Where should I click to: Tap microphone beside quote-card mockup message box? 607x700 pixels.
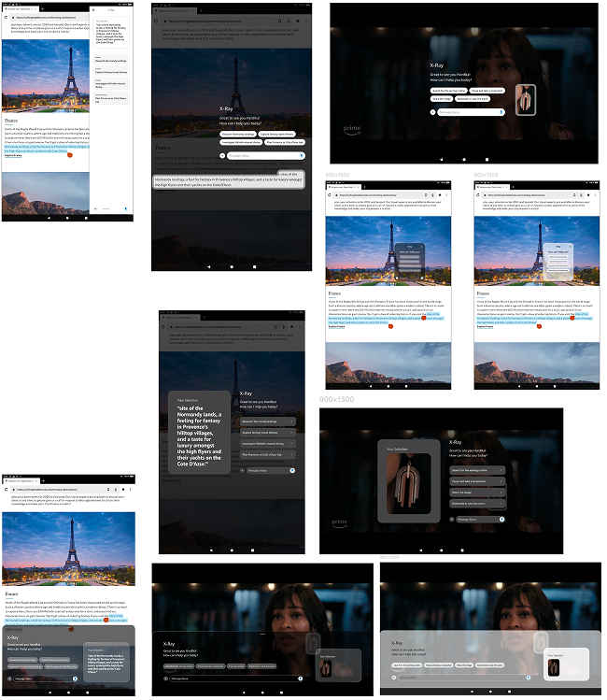tap(292, 470)
